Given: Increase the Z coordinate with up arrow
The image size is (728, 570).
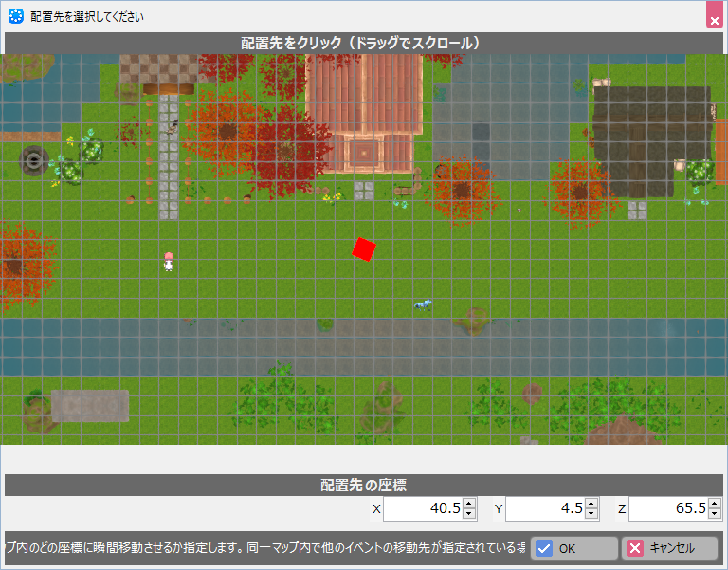Looking at the screenshot, I should [714, 504].
